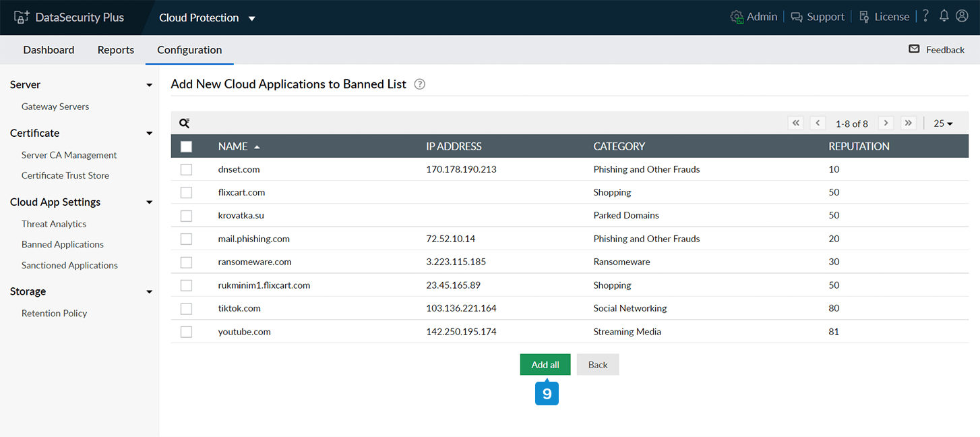Tick the select-all checkbox in header
980x437 pixels.
pos(186,146)
